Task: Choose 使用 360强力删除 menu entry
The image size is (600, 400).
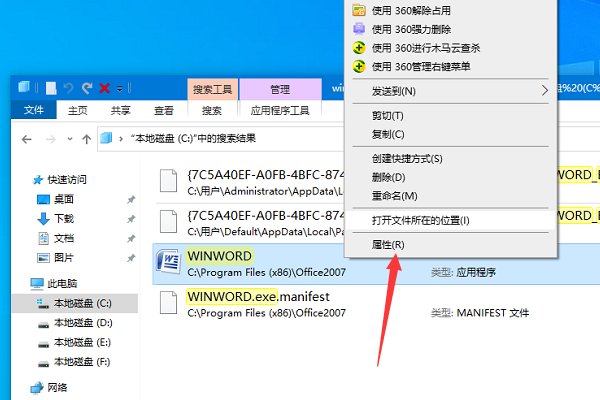Action: pos(412,29)
